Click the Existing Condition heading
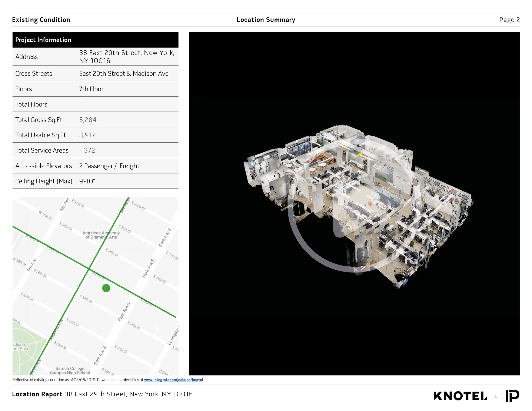Viewport: 532px width, 411px height. 41,20
